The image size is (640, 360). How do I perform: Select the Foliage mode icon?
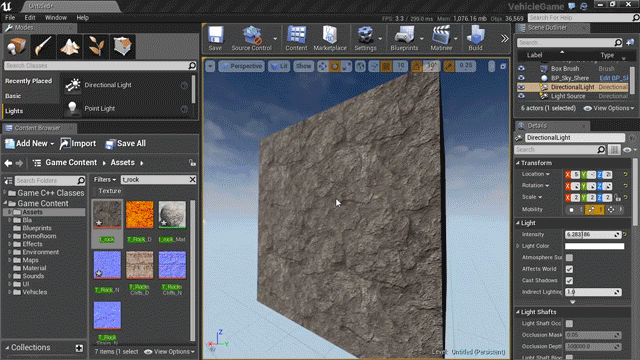pos(96,47)
